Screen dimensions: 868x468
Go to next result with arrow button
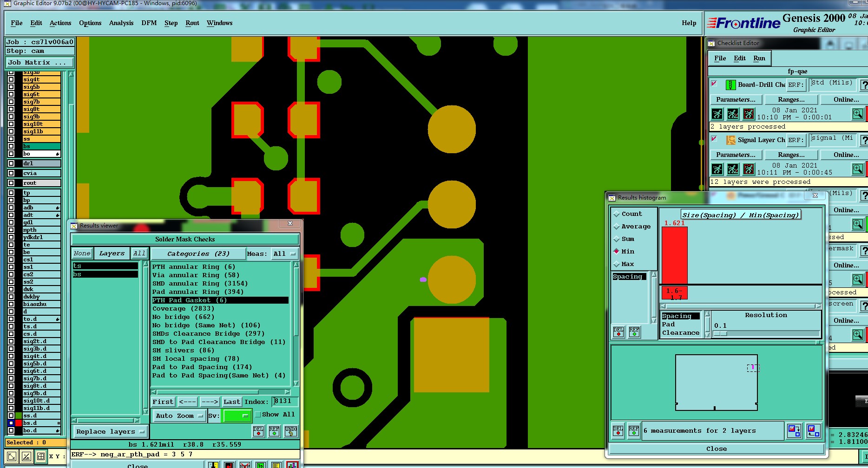click(x=210, y=402)
